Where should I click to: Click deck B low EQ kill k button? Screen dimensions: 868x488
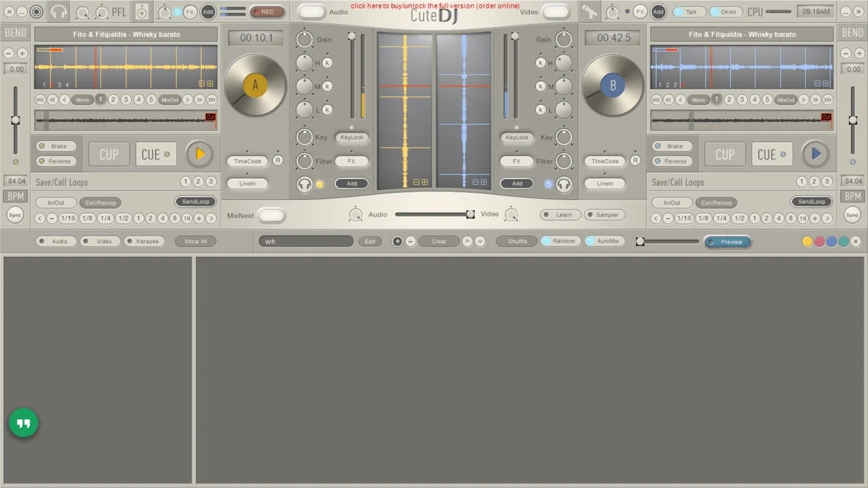click(540, 110)
